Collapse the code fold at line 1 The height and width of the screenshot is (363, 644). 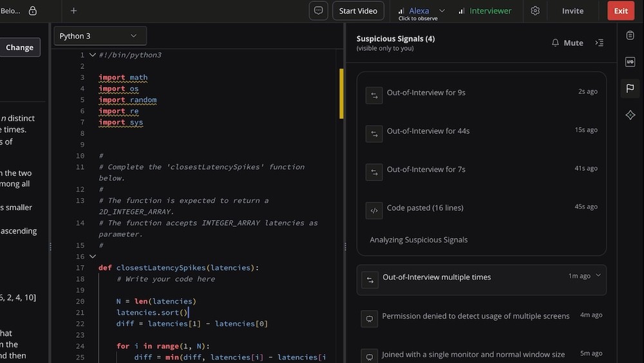92,55
